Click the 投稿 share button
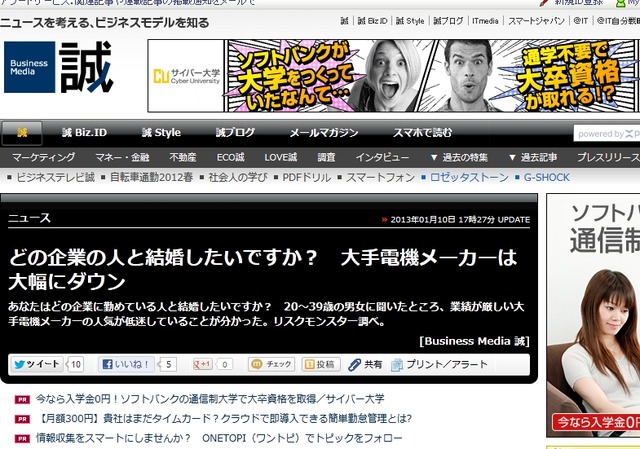 [321, 364]
